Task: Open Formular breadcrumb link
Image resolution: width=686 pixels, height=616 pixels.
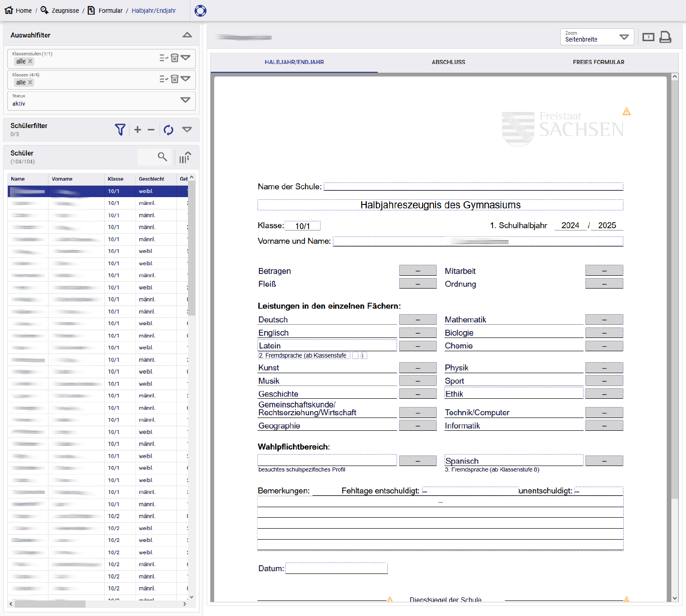Action: pos(105,11)
